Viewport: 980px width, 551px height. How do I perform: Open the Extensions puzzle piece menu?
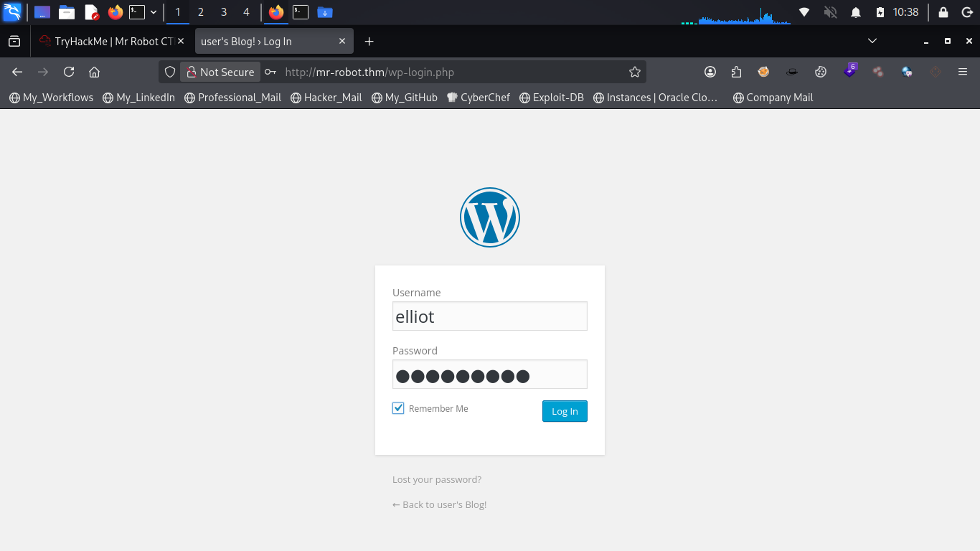pyautogui.click(x=737, y=72)
